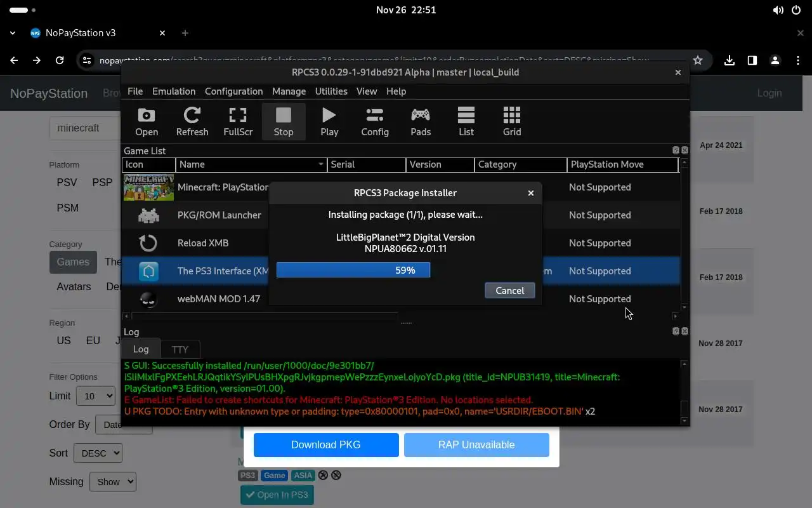Open the Utilities menu

[x=331, y=91]
